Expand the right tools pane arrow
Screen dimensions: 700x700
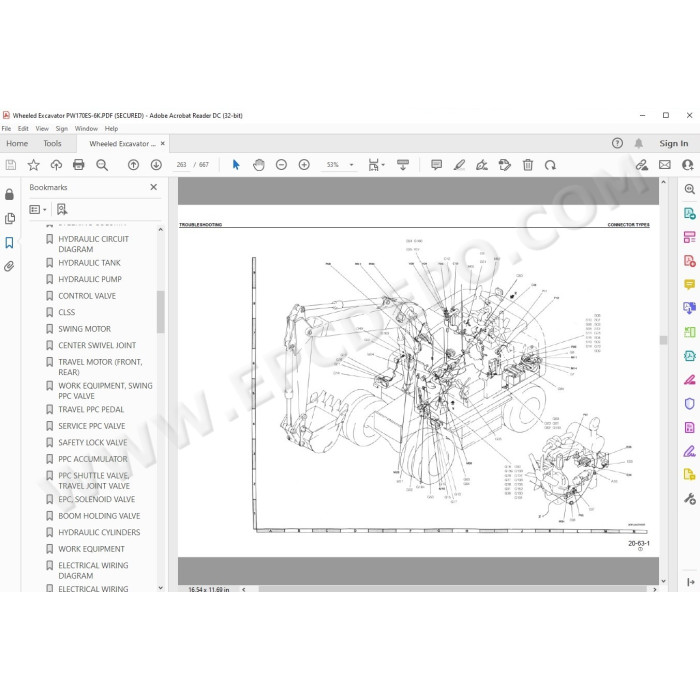click(x=690, y=582)
